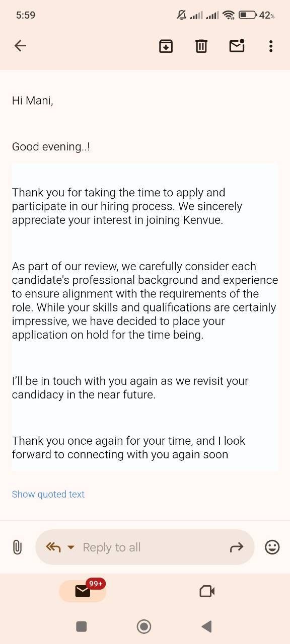
Task: Show quoted text
Action: tap(48, 494)
